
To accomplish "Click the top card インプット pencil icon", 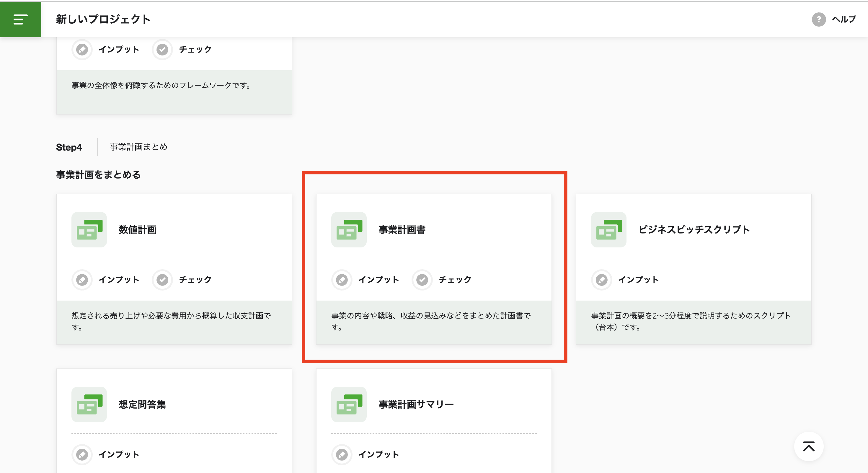I will click(x=82, y=49).
